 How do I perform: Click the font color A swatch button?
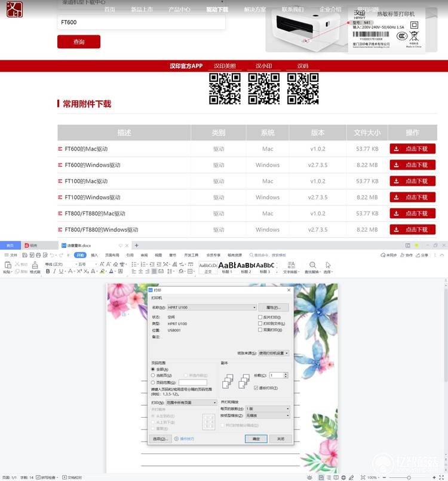click(111, 271)
